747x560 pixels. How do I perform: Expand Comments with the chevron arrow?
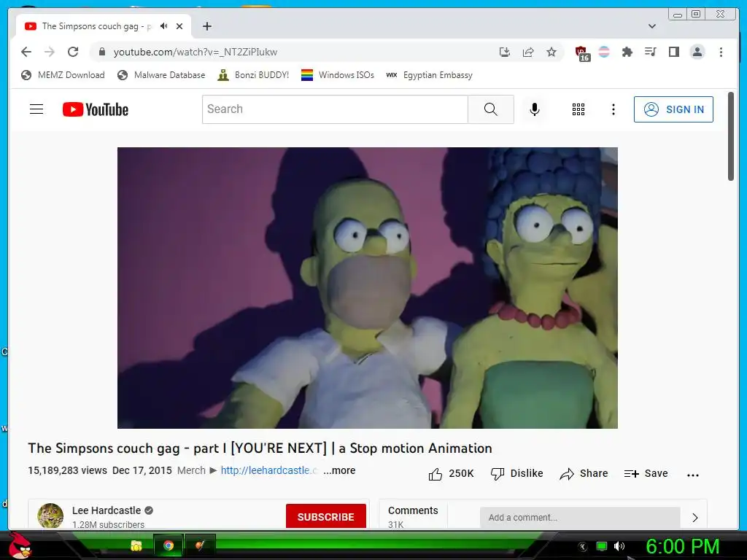[694, 518]
